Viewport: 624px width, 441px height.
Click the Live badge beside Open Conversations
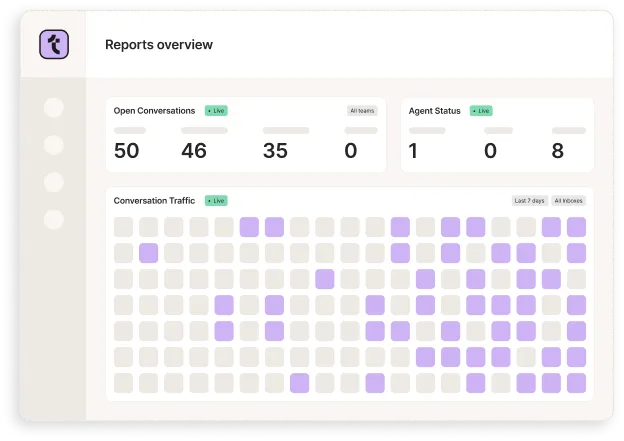(x=216, y=111)
